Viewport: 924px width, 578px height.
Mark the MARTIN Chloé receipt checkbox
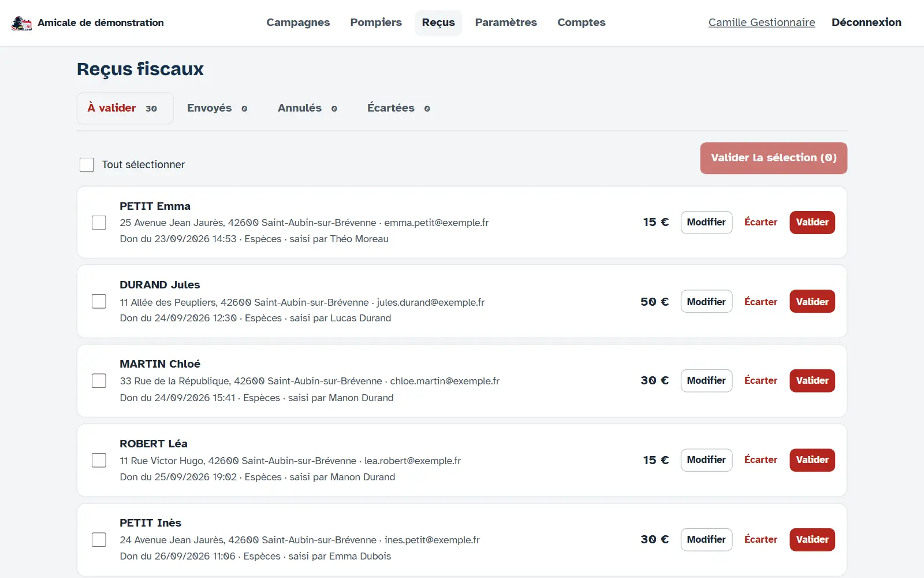pyautogui.click(x=99, y=381)
